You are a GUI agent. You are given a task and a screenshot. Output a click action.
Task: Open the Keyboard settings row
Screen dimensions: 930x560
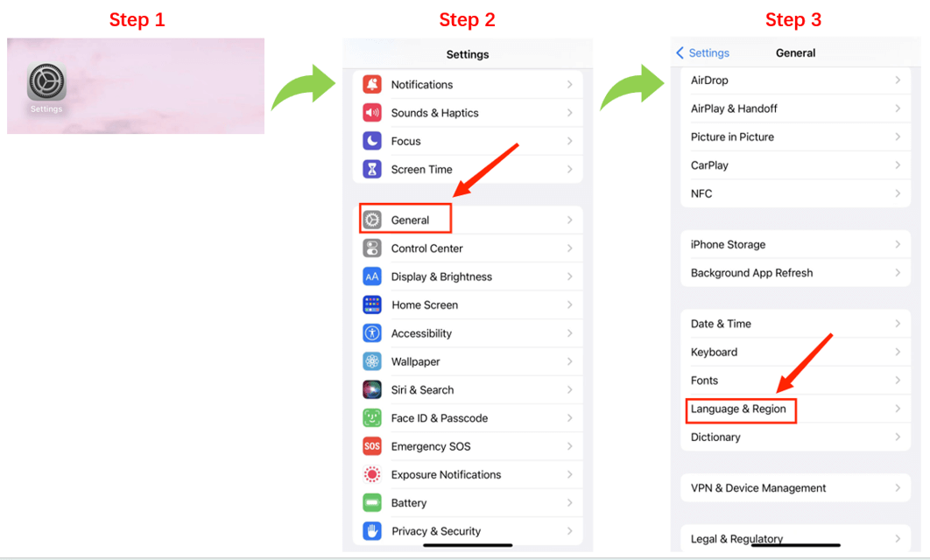(x=795, y=352)
